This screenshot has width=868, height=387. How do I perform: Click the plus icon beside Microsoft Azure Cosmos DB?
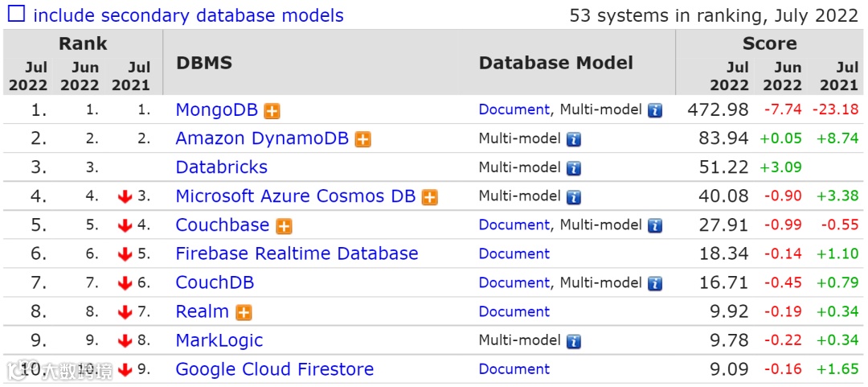430,198
